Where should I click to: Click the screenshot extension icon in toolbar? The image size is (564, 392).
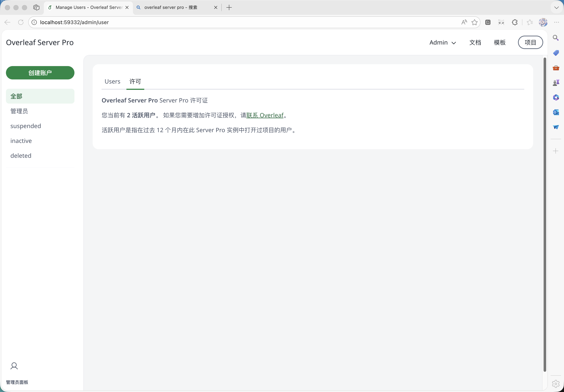[x=488, y=22]
